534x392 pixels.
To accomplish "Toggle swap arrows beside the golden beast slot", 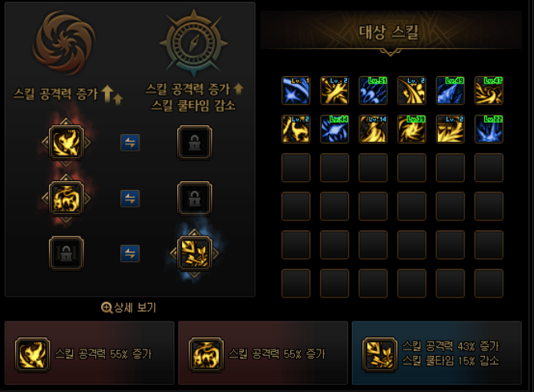I will point(130,198).
